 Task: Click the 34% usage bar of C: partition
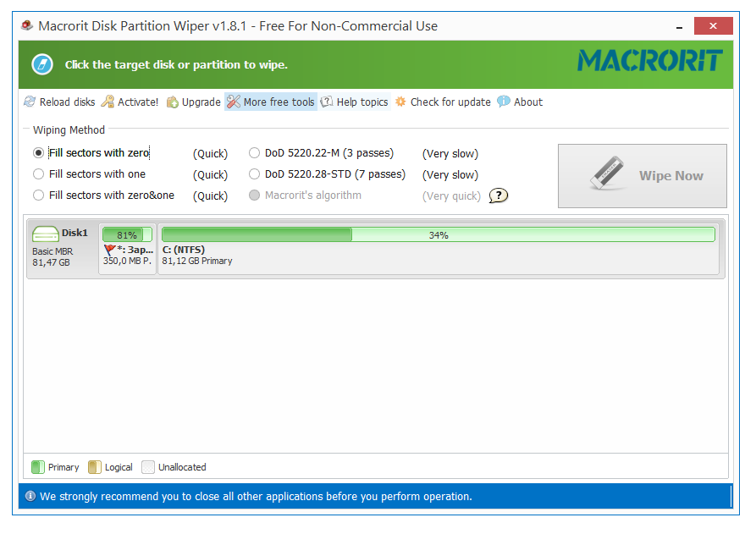coord(439,234)
